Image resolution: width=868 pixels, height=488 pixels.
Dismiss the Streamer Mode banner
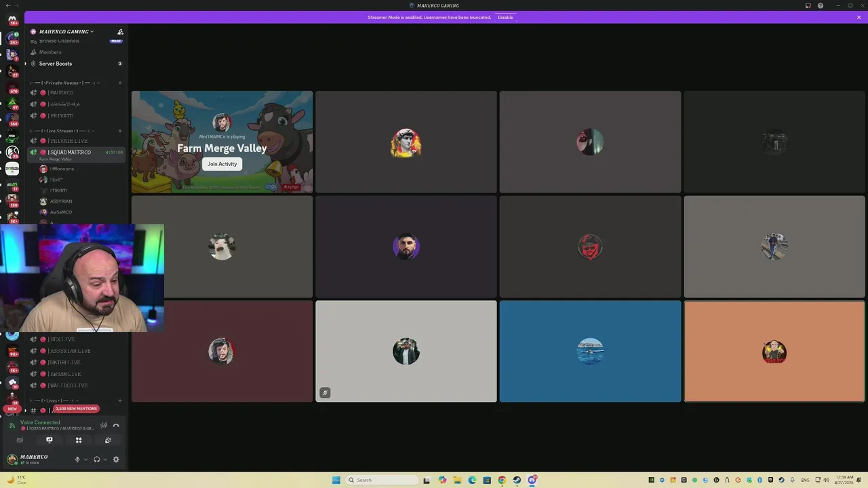859,17
